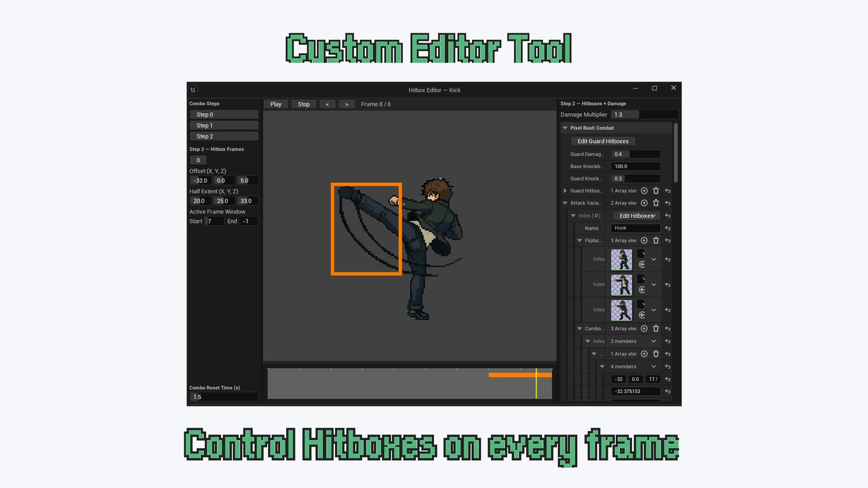The height and width of the screenshot is (488, 868).
Task: Click the Base Knockback 100.0 field
Action: point(635,166)
